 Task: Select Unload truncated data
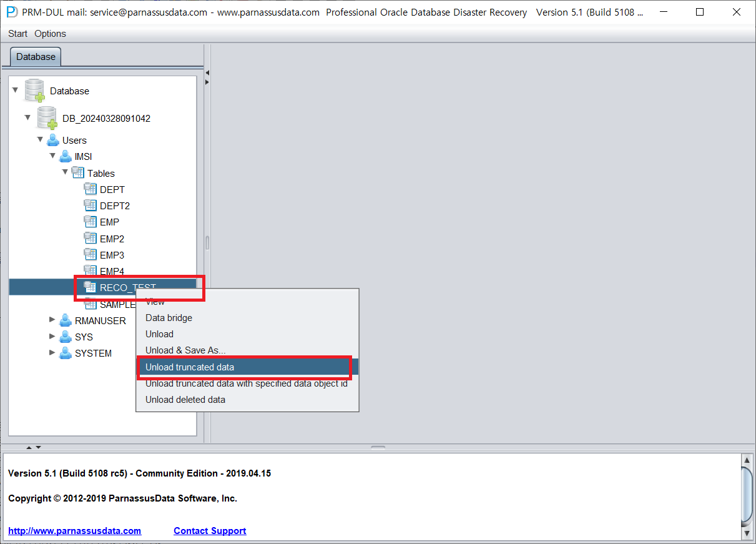click(247, 367)
